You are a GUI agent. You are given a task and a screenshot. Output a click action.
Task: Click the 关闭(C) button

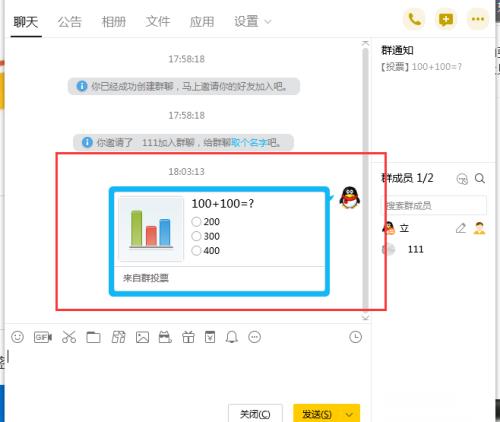(255, 414)
